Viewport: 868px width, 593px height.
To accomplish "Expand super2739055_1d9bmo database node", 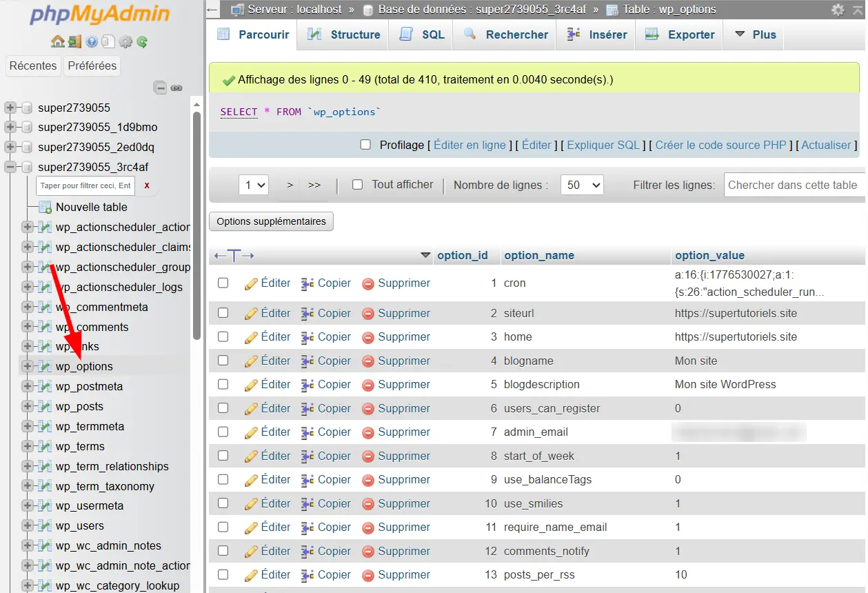I will coord(10,128).
